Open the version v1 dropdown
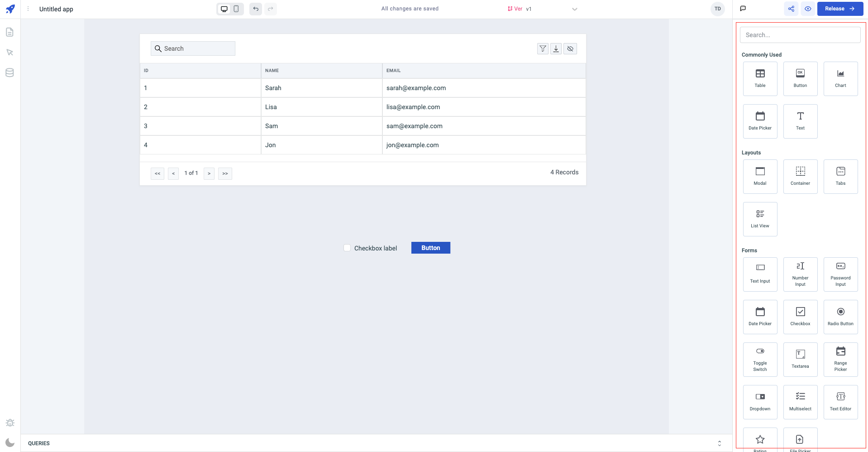This screenshot has height=452, width=868. click(x=574, y=9)
